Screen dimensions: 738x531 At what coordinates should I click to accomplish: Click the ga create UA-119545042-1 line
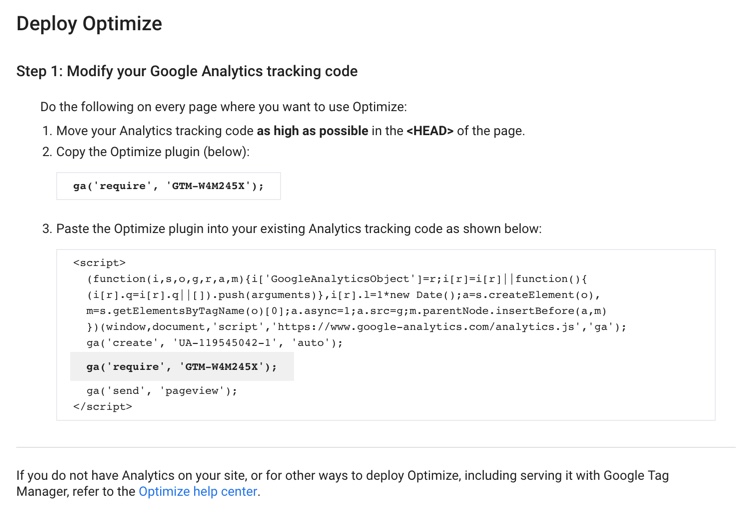tap(214, 343)
